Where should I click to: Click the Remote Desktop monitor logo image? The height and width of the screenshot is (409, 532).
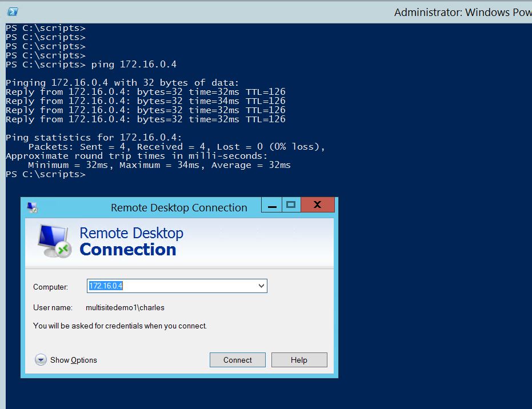point(54,241)
